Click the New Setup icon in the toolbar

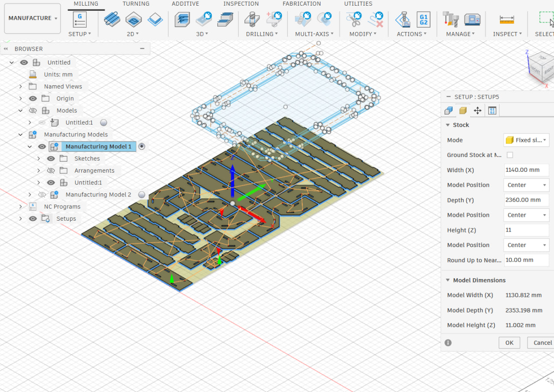[x=80, y=19]
